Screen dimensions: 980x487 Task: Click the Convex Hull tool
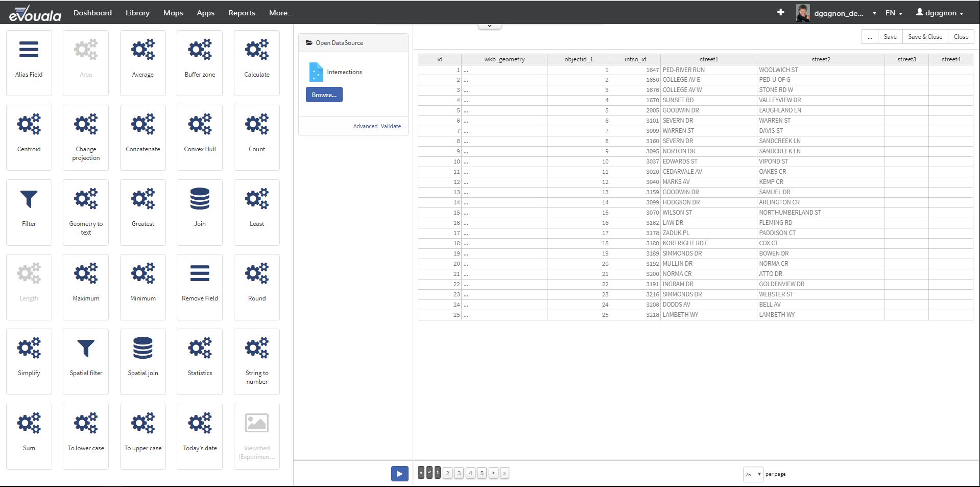tap(200, 137)
